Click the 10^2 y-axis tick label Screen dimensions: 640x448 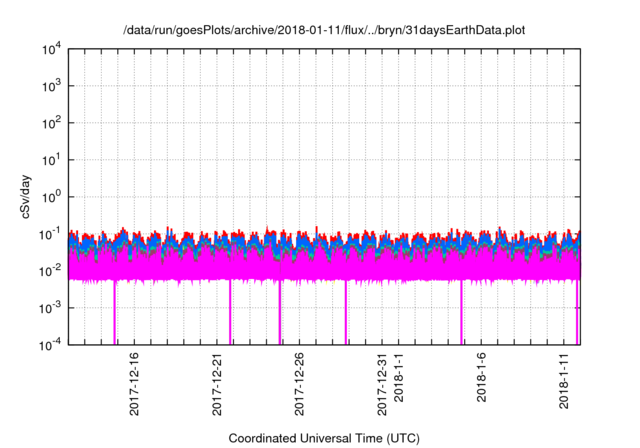click(52, 123)
